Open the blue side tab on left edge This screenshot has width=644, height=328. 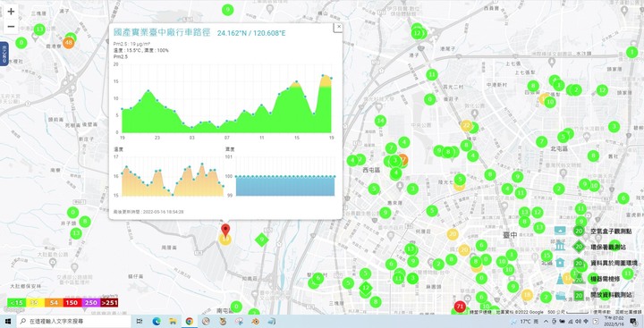(4, 54)
